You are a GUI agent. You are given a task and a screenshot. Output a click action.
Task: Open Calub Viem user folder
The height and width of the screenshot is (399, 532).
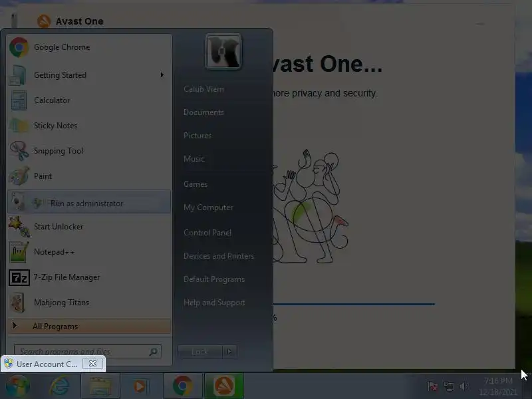tap(203, 89)
